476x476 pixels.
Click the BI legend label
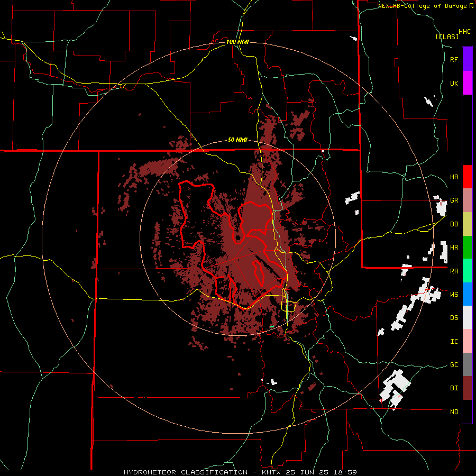[454, 388]
